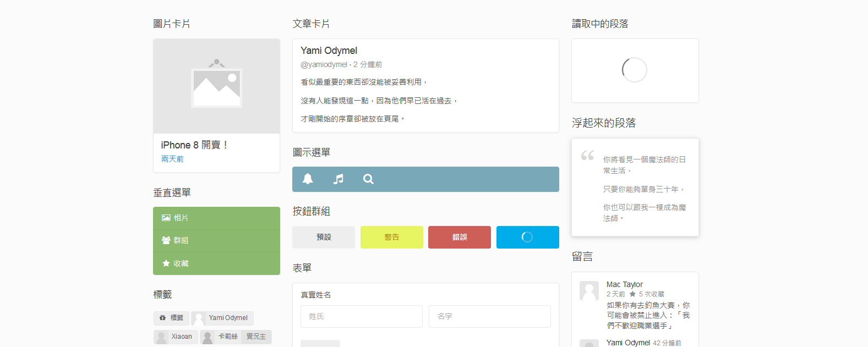The width and height of the screenshot is (868, 347).
Task: Click the image card placeholder thumbnail
Action: coord(216,86)
